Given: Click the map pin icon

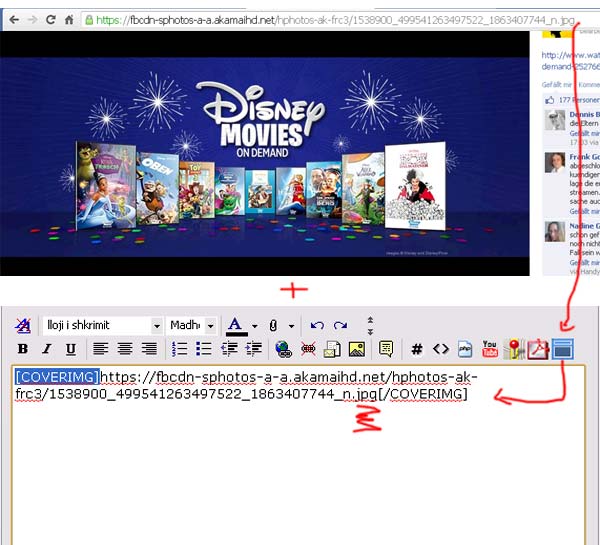Looking at the screenshot, I should 514,349.
